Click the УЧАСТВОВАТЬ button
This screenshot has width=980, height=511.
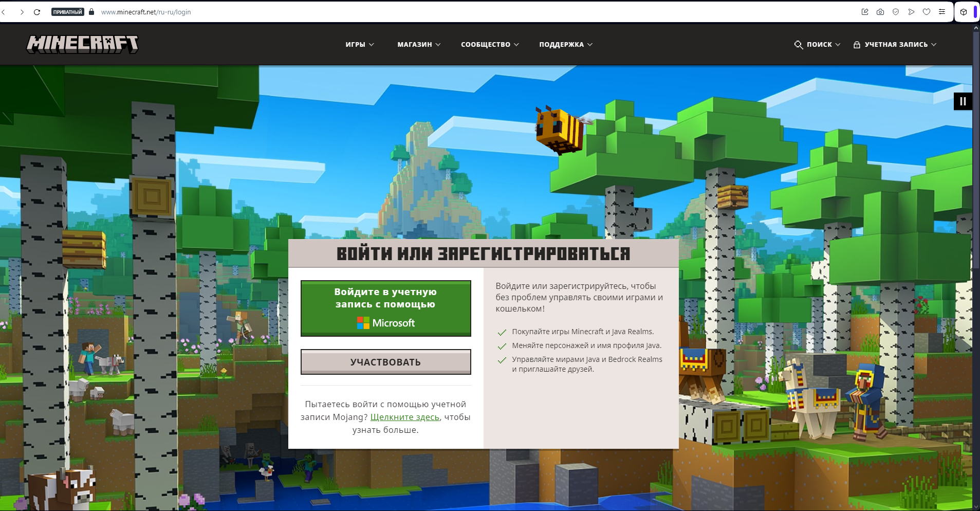(x=386, y=362)
